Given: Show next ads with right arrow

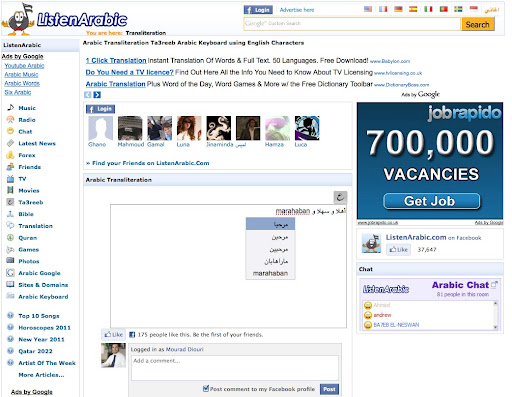Looking at the screenshot, I should 97,95.
